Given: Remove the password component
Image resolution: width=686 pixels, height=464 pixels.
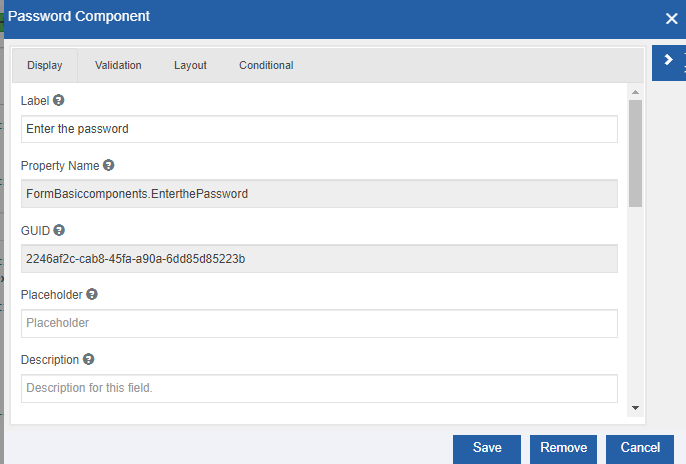Looking at the screenshot, I should (x=564, y=449).
